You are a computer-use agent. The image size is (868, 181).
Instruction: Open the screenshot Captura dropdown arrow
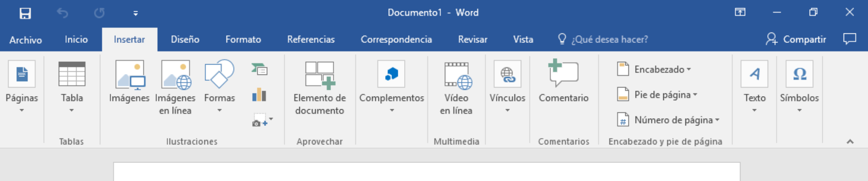pos(271,119)
